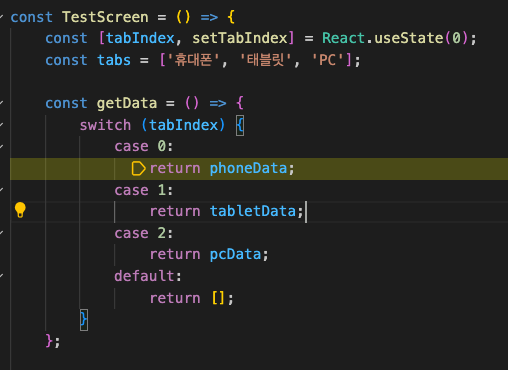Click tabIndex in the useState destructuring
This screenshot has width=508, height=370.
coord(140,38)
